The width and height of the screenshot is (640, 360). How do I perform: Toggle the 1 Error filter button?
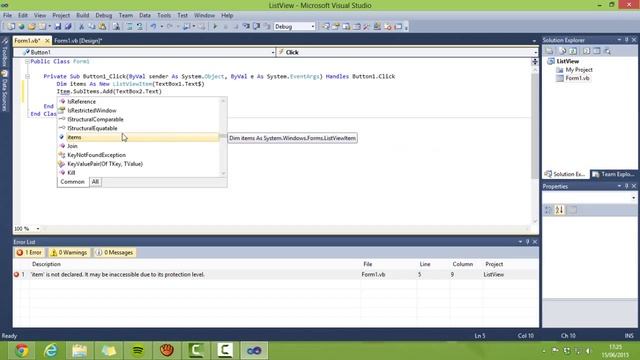[x=29, y=253]
